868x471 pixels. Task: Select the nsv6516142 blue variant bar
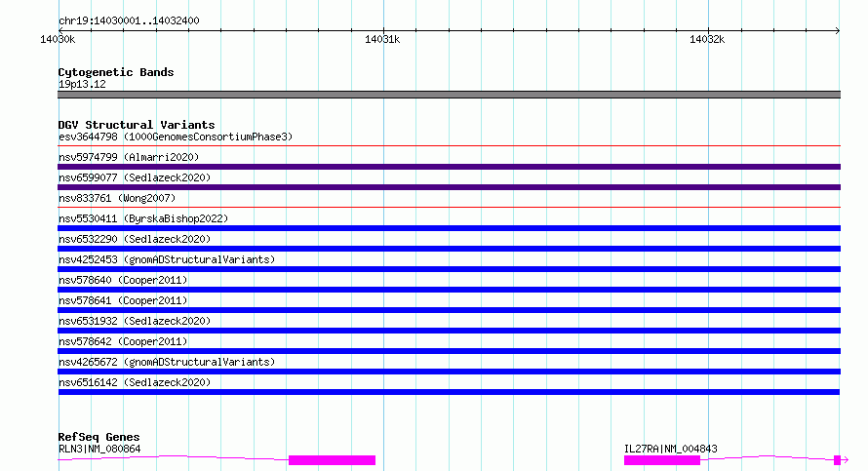click(x=449, y=392)
